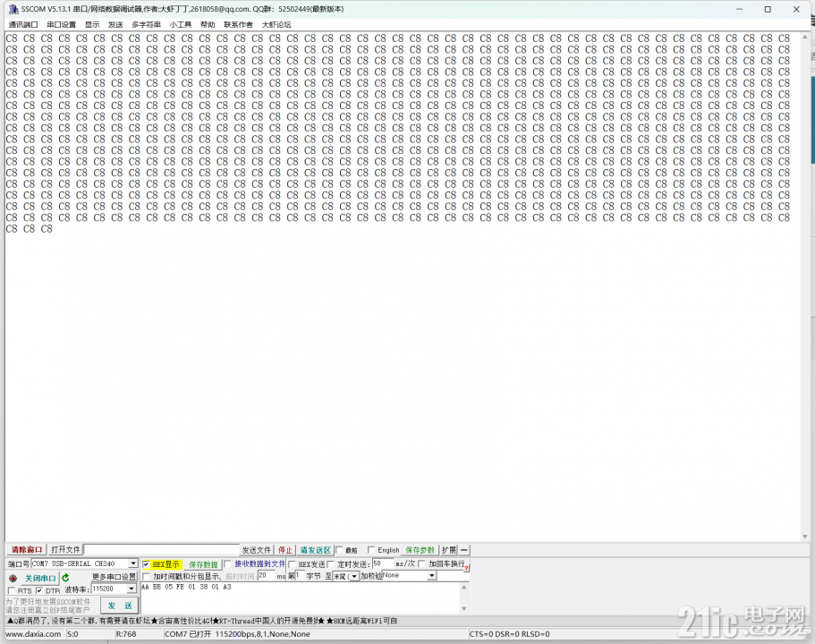Toggle the RTS checkbox
The width and height of the screenshot is (815, 644).
tap(12, 591)
